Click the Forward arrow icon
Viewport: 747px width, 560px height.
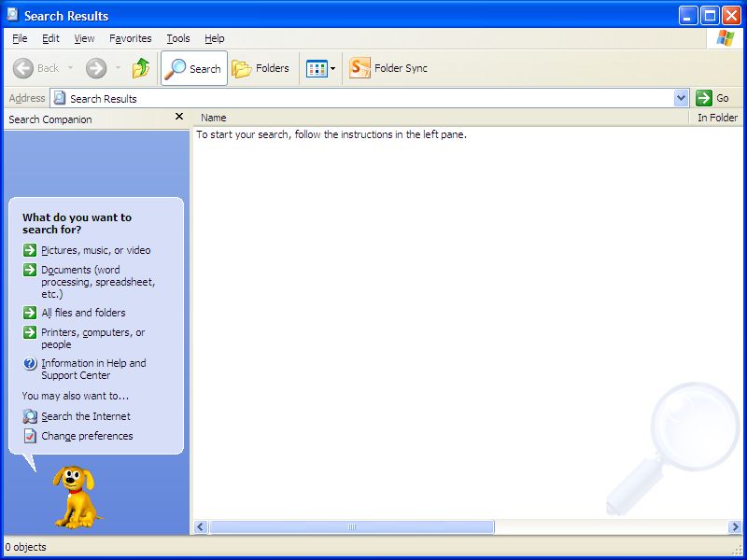[96, 68]
